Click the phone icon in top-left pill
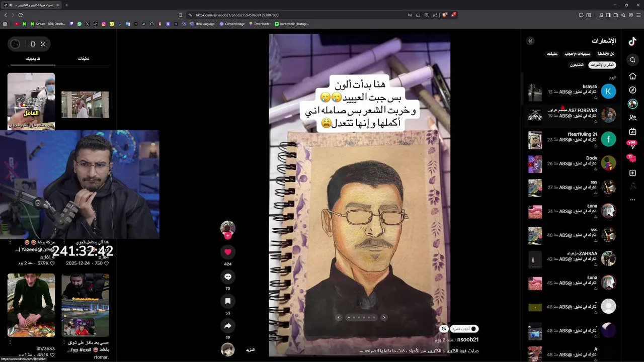The height and width of the screenshot is (362, 644). (33, 44)
